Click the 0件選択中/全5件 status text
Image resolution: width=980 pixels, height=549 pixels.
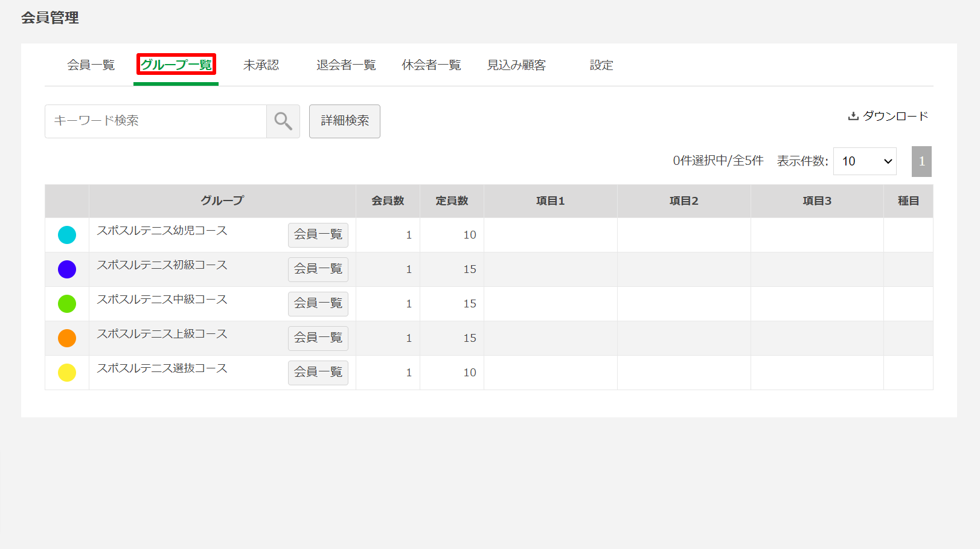pyautogui.click(x=718, y=161)
